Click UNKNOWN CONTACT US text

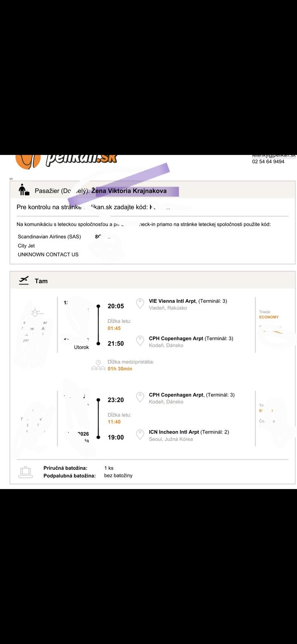pos(48,254)
